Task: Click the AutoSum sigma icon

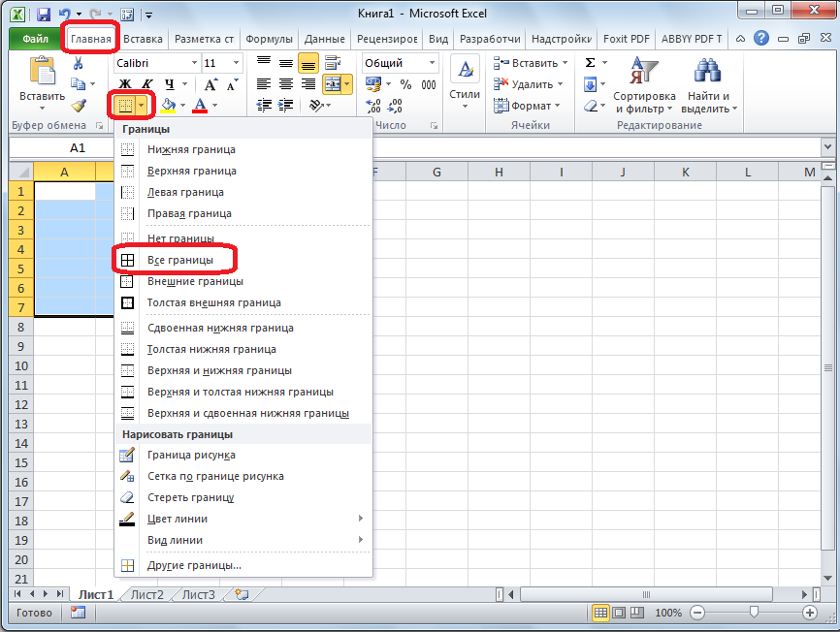Action: (x=590, y=63)
